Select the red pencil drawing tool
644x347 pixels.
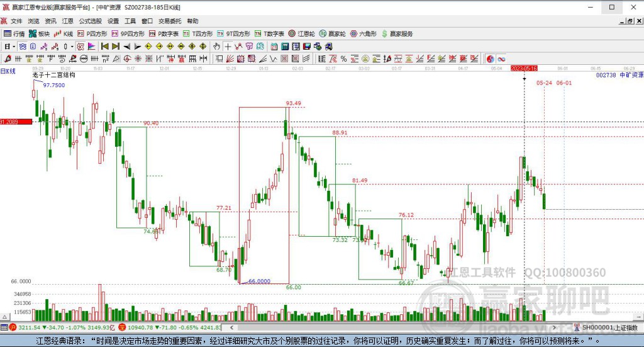coord(8,59)
